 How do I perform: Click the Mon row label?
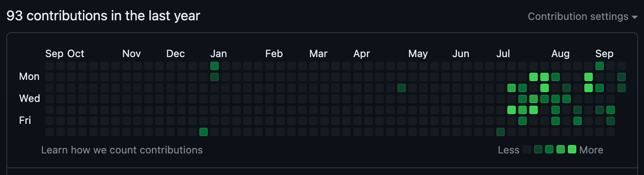tap(29, 77)
